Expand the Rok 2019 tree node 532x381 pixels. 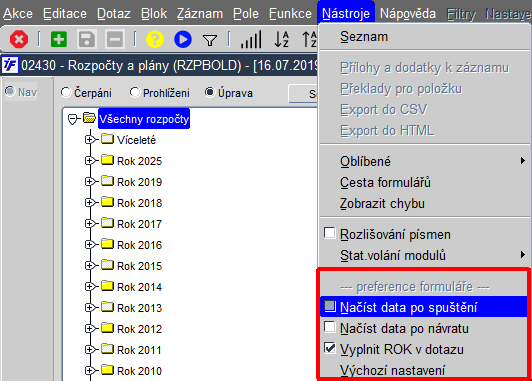[90, 182]
